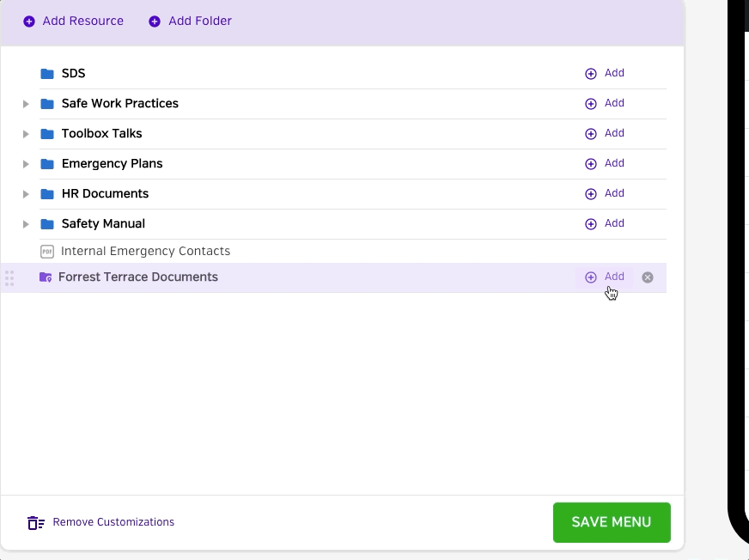Click the Add Folder link text

(x=200, y=21)
